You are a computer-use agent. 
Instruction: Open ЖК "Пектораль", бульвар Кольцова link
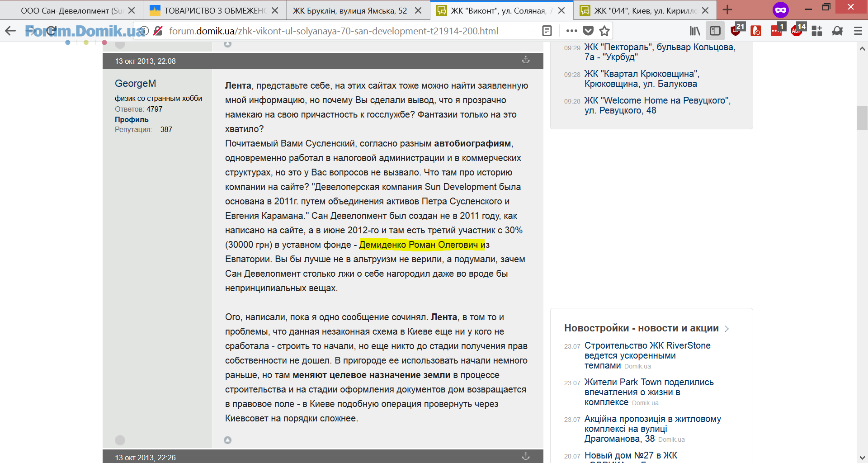[660, 52]
